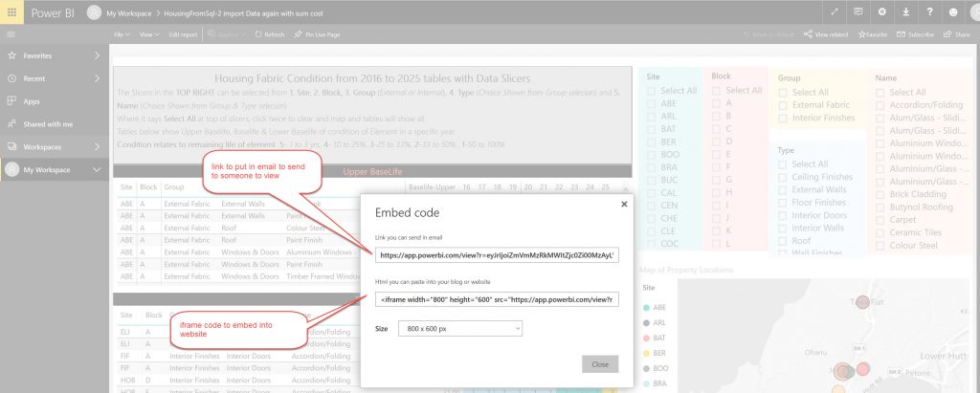The width and height of the screenshot is (980, 393).
Task: Enter full screen mode icon
Action: coord(835,12)
